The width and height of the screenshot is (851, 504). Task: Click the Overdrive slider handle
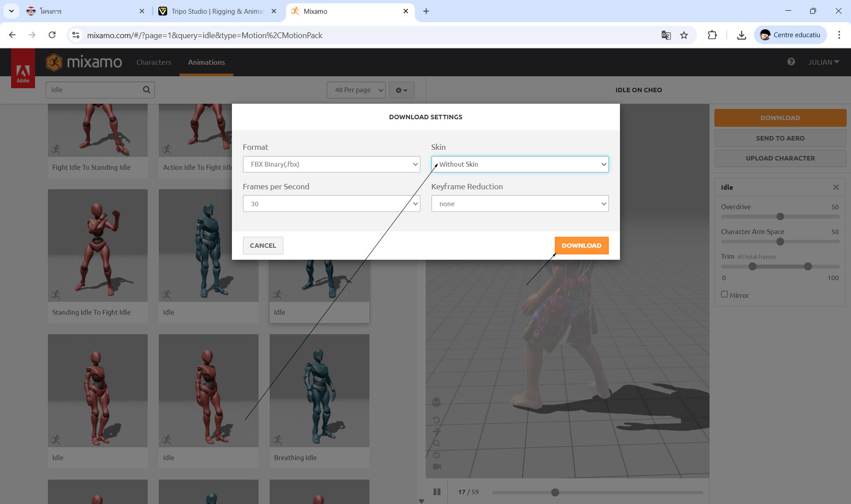pyautogui.click(x=780, y=217)
